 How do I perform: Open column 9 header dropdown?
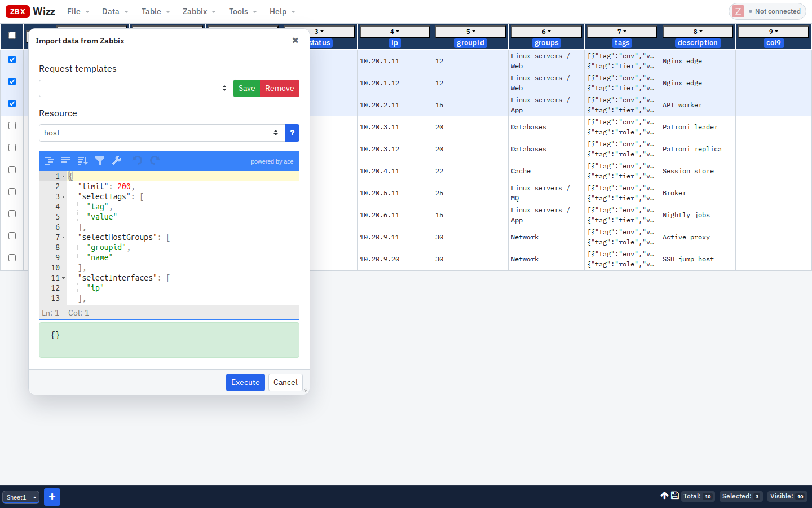tap(773, 32)
